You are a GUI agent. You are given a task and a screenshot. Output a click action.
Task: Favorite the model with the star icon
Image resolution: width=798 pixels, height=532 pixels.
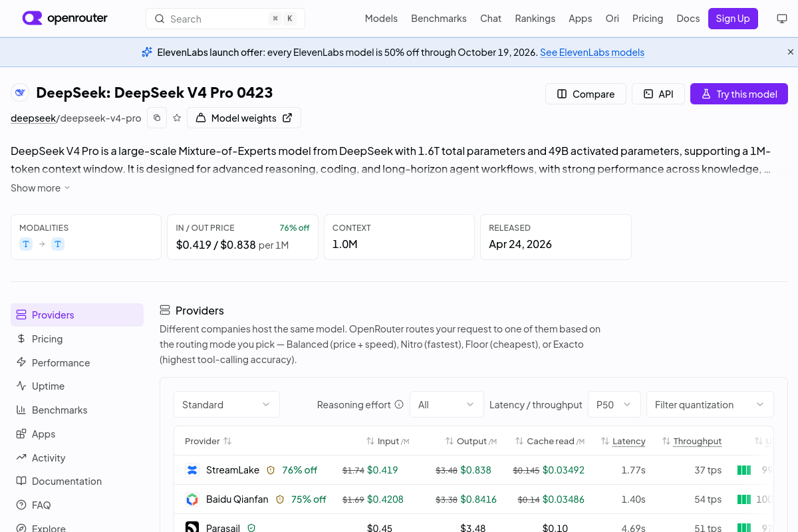tap(177, 118)
